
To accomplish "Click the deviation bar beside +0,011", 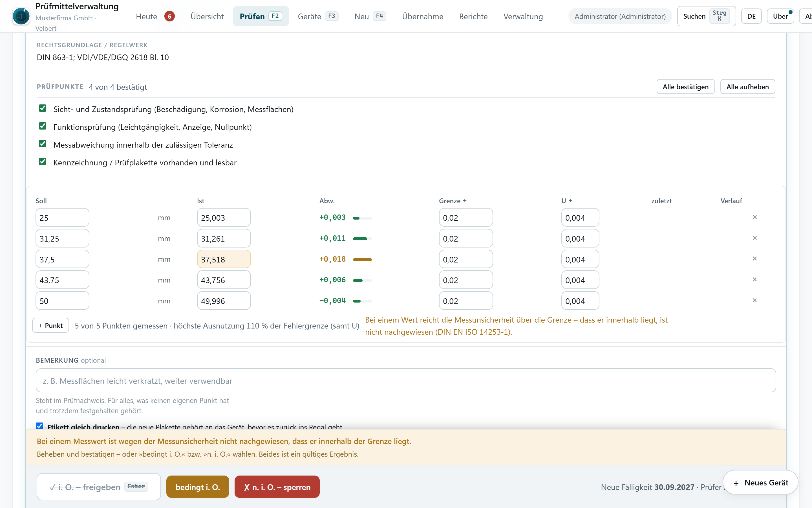I will (x=362, y=238).
